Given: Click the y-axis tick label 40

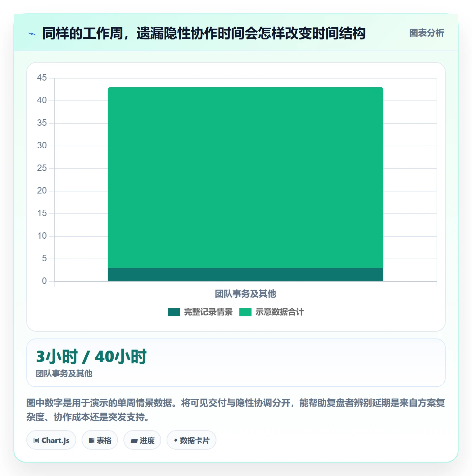Looking at the screenshot, I should point(42,100).
